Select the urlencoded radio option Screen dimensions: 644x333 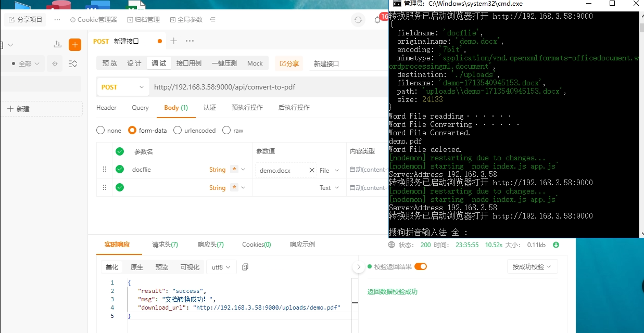[178, 131]
